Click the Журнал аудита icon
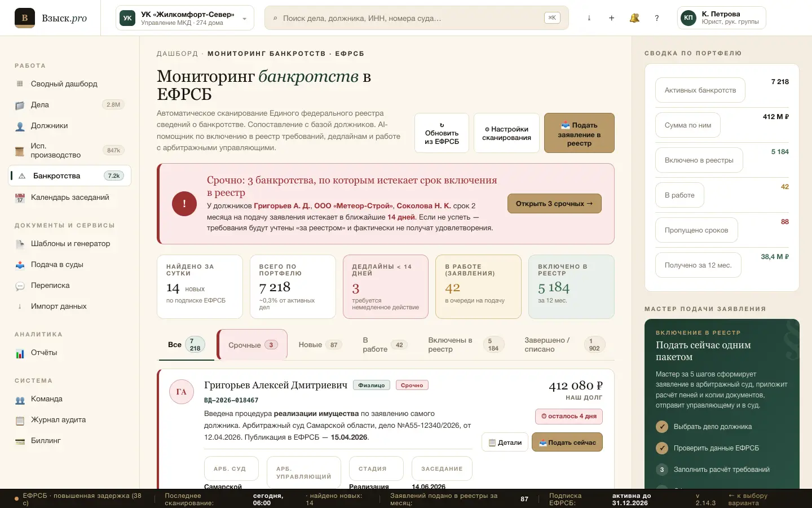This screenshot has width=812, height=508. (x=20, y=420)
